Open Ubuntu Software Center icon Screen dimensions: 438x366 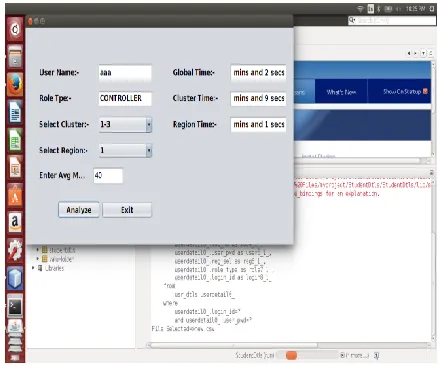click(15, 196)
